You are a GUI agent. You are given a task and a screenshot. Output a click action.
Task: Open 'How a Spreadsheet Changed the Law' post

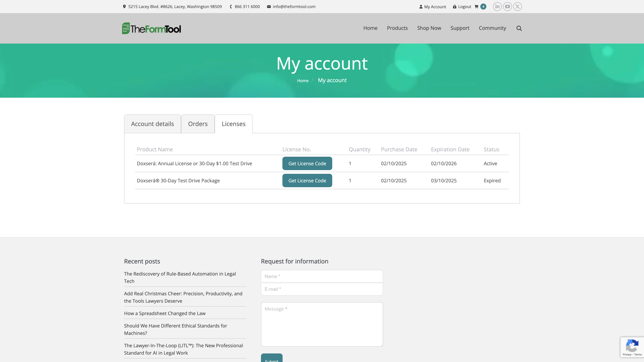(x=165, y=313)
